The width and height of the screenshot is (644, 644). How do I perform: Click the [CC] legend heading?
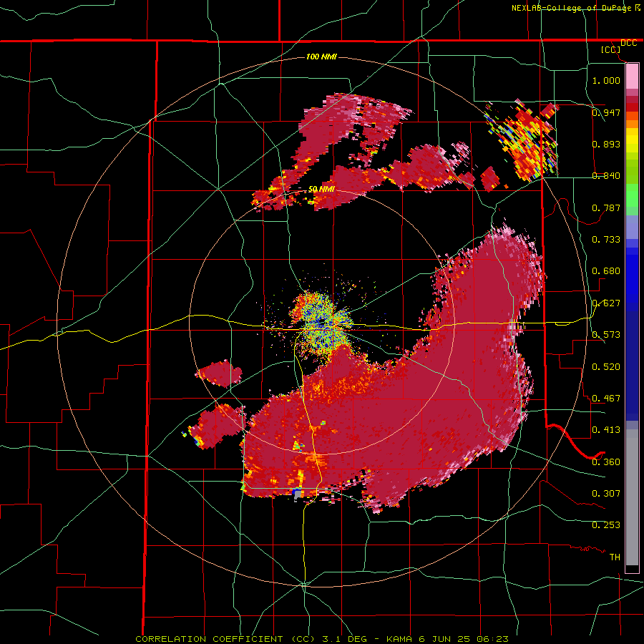[611, 49]
